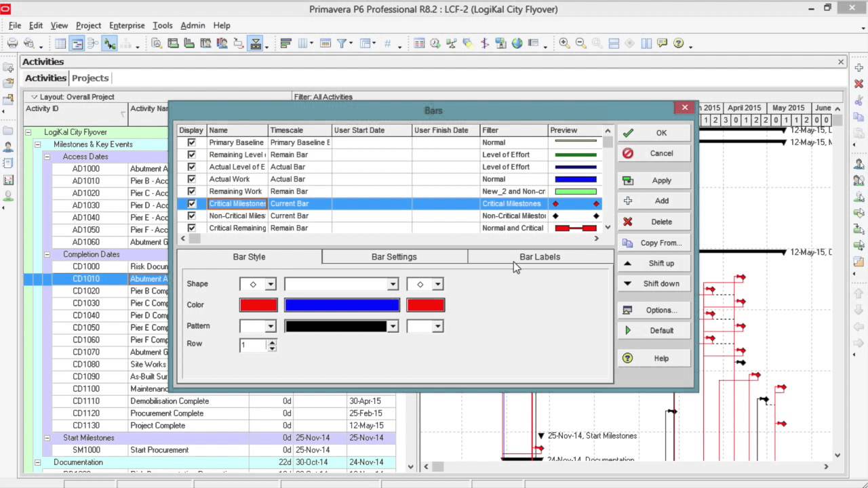The height and width of the screenshot is (488, 868).
Task: Toggle Display checkbox for Actual Work bar
Action: 192,179
